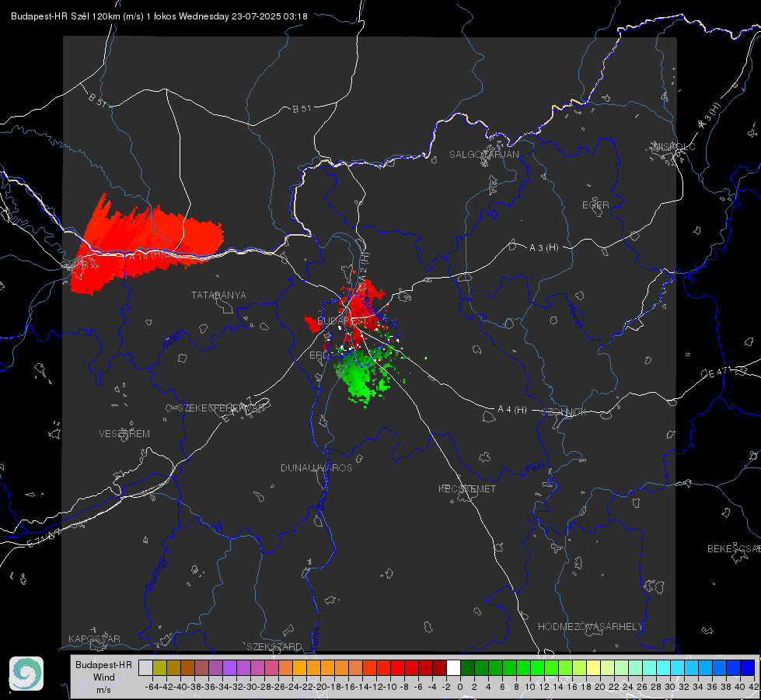The height and width of the screenshot is (700, 761).
Task: Select the BÉKÉSCSABA city label
Action: point(734,549)
